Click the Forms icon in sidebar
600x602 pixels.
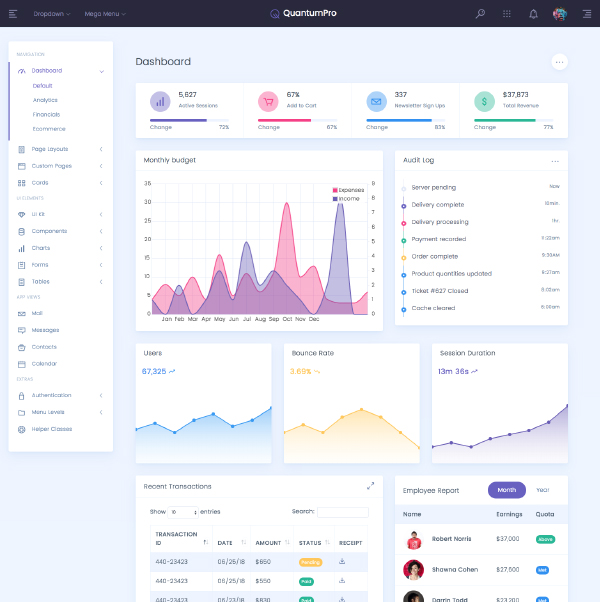(21, 265)
